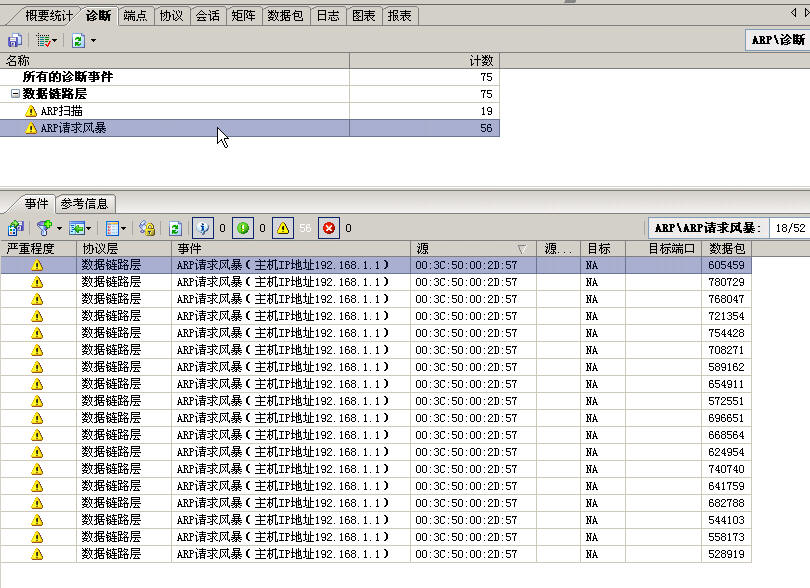Open the diagnosis settings list dropdown
Image resolution: width=810 pixels, height=588 pixels.
47,40
